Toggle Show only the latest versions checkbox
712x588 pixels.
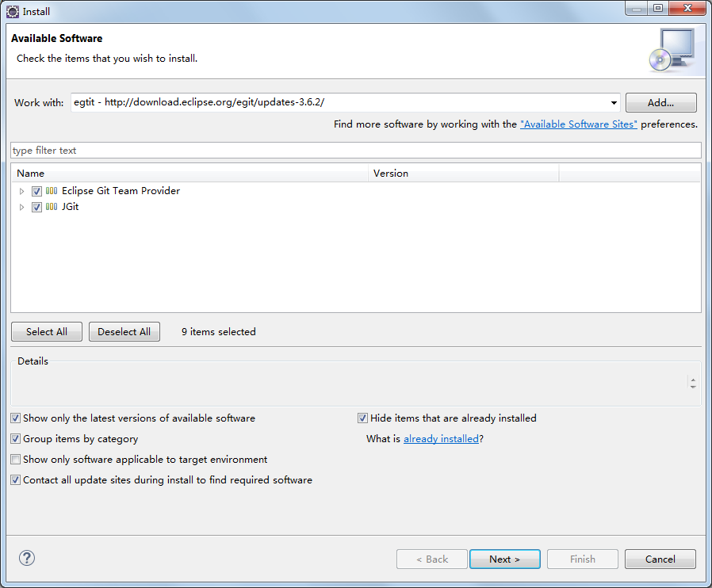click(15, 418)
